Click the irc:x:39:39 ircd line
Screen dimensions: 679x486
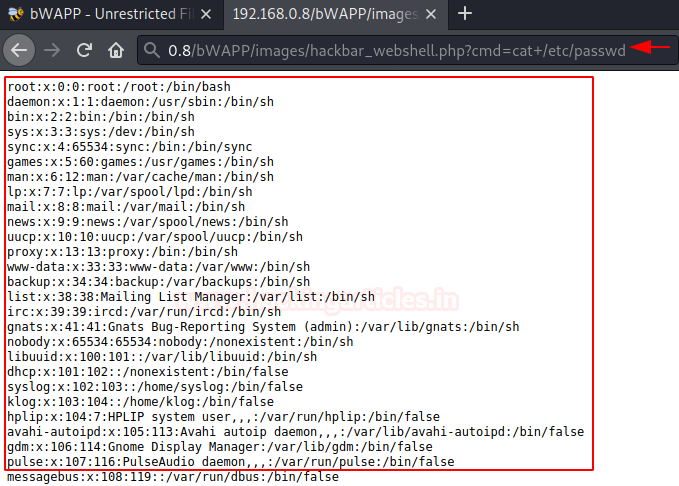(x=144, y=311)
